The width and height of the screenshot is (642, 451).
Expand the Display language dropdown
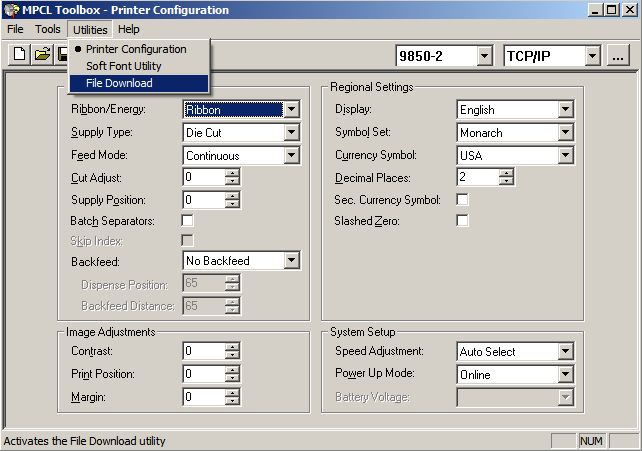pos(565,109)
